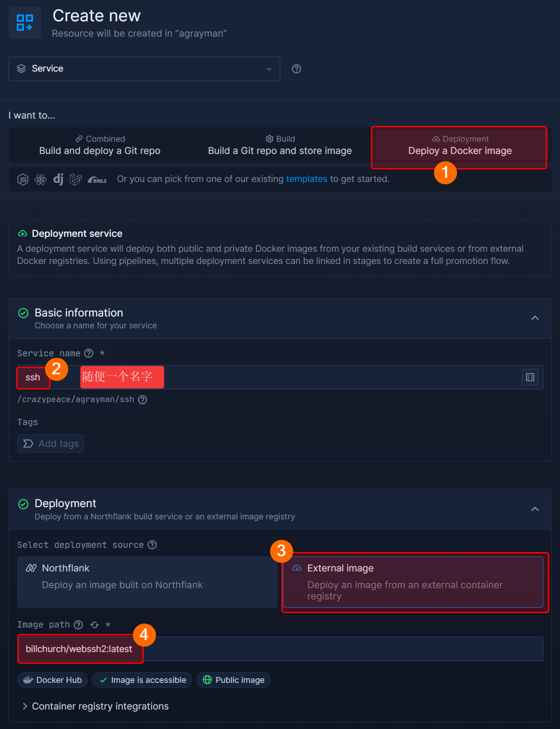Click the Rails template icon
This screenshot has width=560, height=729.
97,180
